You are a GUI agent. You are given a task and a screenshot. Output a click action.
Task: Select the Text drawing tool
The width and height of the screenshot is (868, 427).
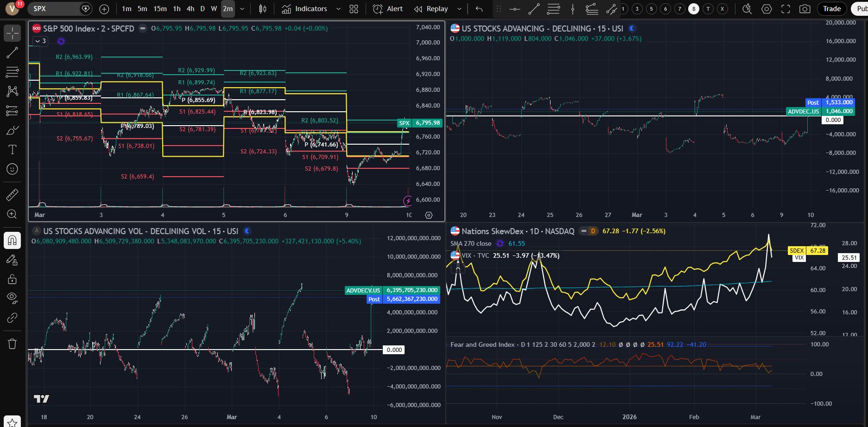12,149
